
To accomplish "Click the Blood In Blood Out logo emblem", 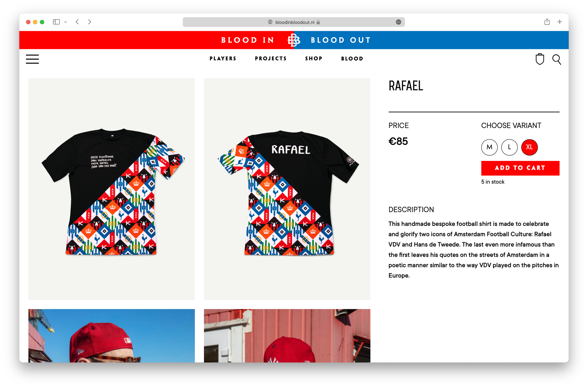I will (x=294, y=40).
